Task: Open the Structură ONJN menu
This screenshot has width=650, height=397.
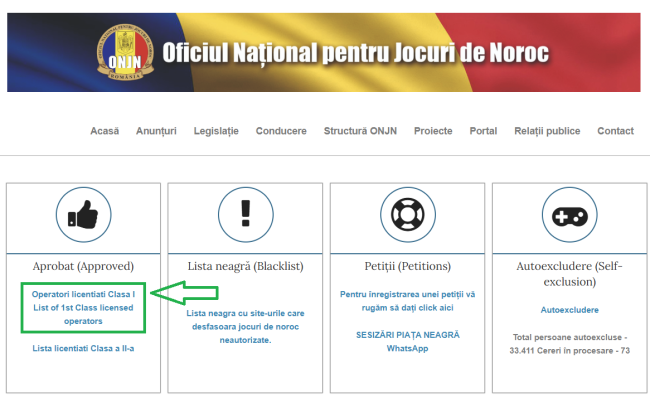Action: click(360, 131)
